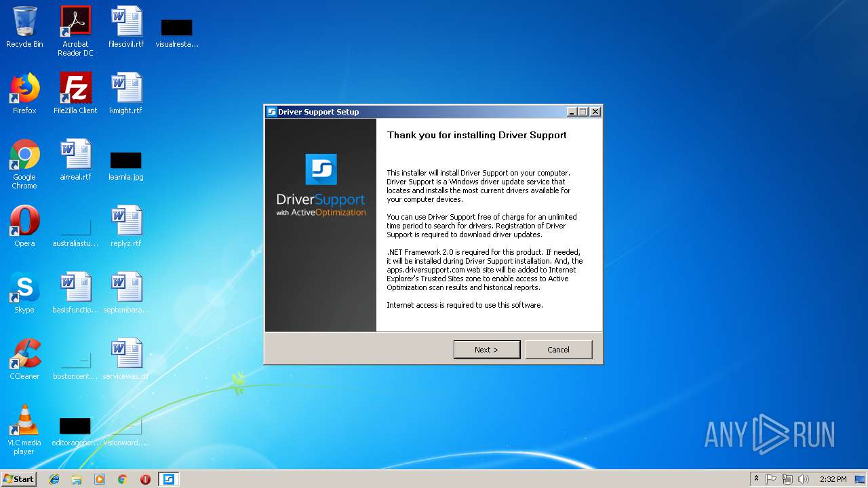The height and width of the screenshot is (488, 868).
Task: Open the Start menu
Action: click(x=18, y=479)
